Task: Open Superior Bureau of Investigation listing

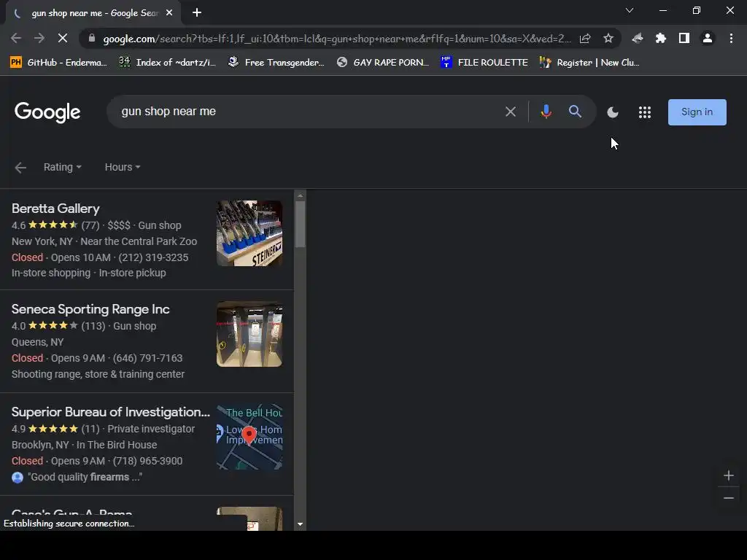Action: coord(111,412)
